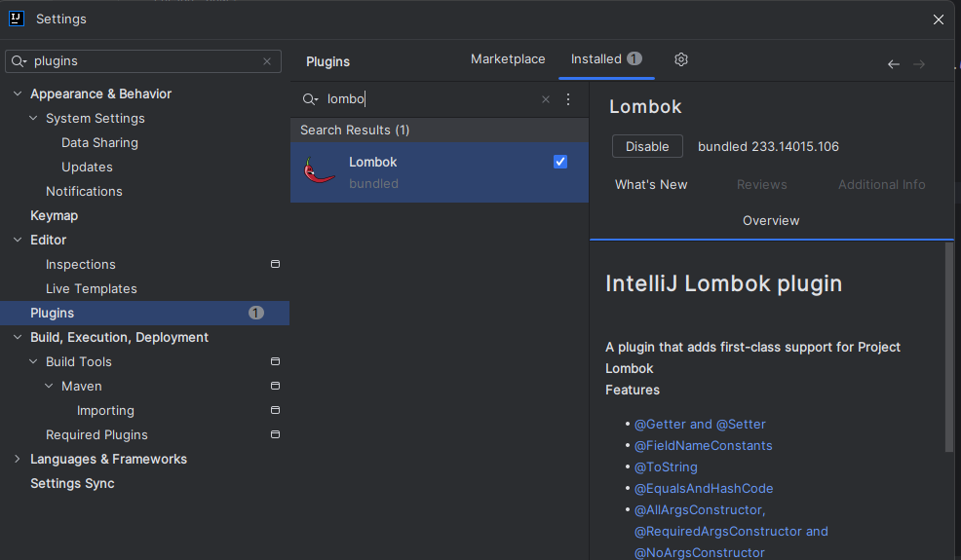Uncheck the Lombok plugin checkbox
Image resolution: width=961 pixels, height=560 pixels.
pos(560,162)
